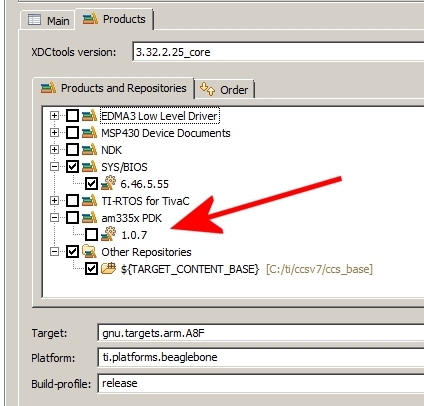The height and width of the screenshot is (406, 424).
Task: Click the 1.0.7 version gear icon
Action: (x=108, y=234)
